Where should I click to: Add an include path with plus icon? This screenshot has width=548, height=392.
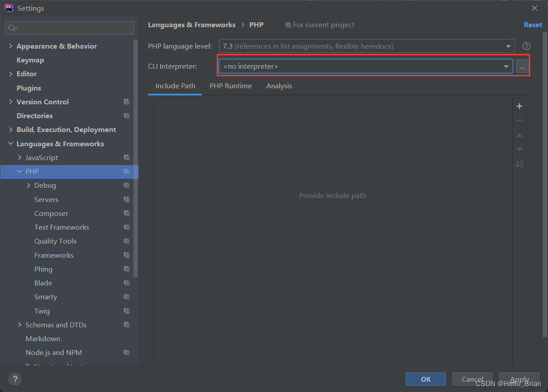tap(519, 106)
